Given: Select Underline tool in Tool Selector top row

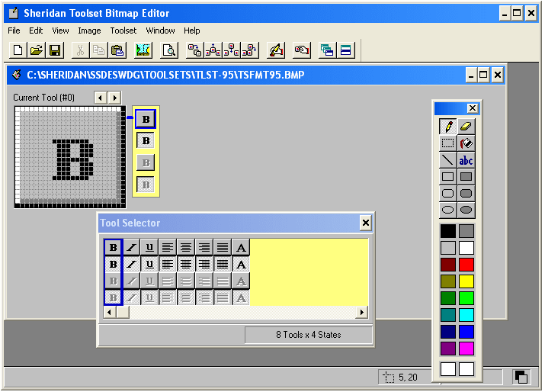Looking at the screenshot, I should tap(149, 247).
